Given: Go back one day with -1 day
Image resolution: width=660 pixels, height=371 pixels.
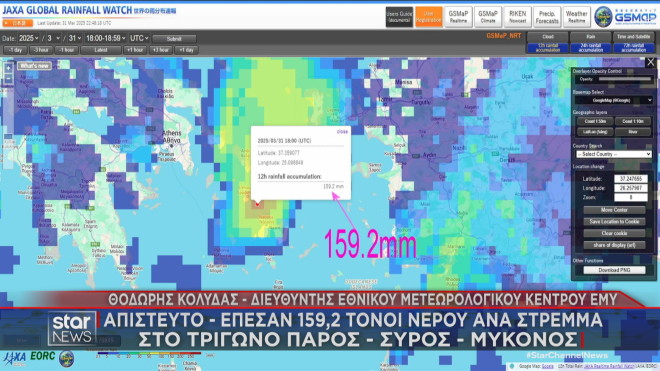Looking at the screenshot, I should (x=15, y=50).
